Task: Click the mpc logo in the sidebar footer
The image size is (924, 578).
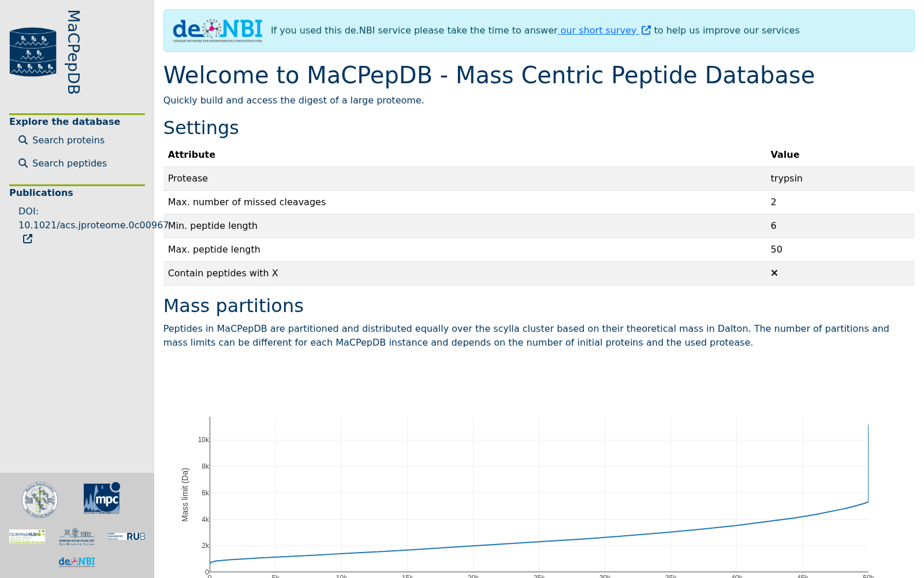Action: click(102, 498)
